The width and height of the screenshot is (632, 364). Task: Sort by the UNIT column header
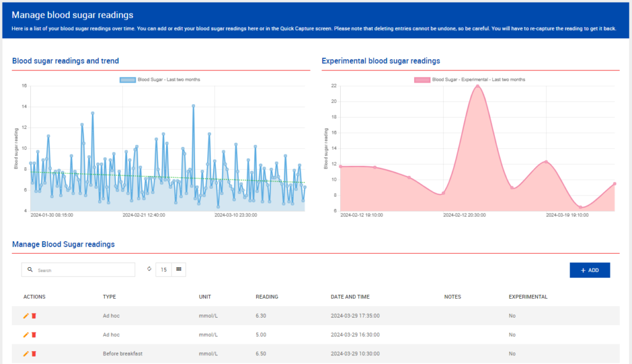pos(205,297)
